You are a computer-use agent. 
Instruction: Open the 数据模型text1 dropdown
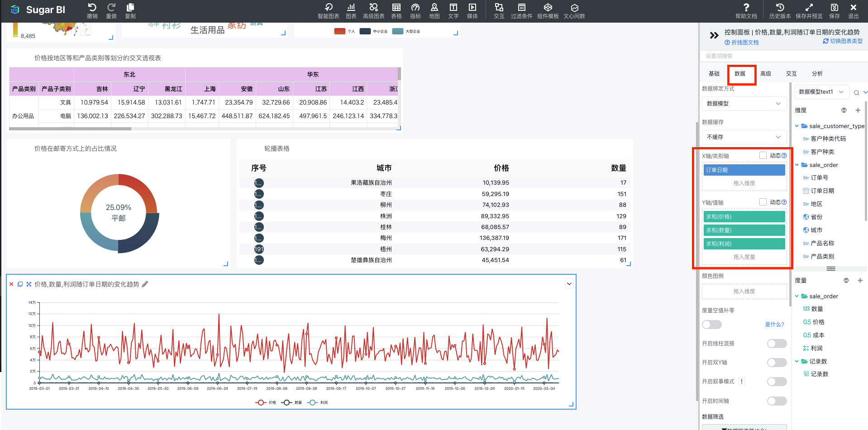(x=821, y=92)
